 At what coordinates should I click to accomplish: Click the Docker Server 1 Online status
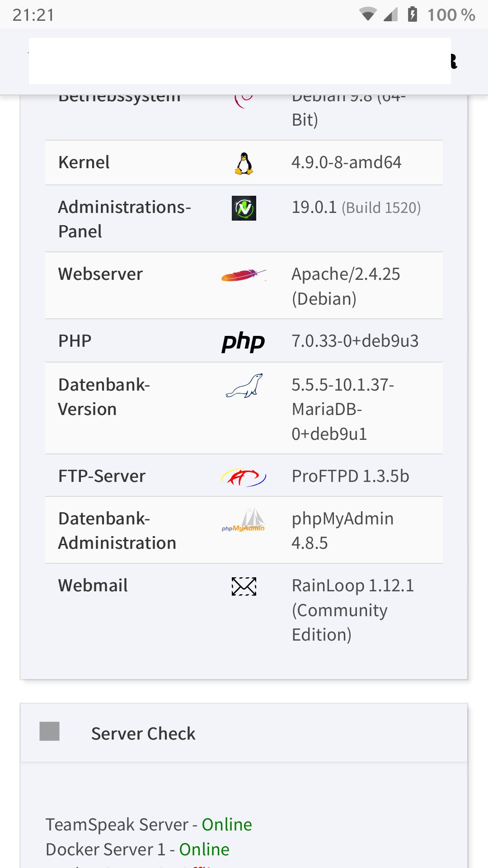point(204,849)
